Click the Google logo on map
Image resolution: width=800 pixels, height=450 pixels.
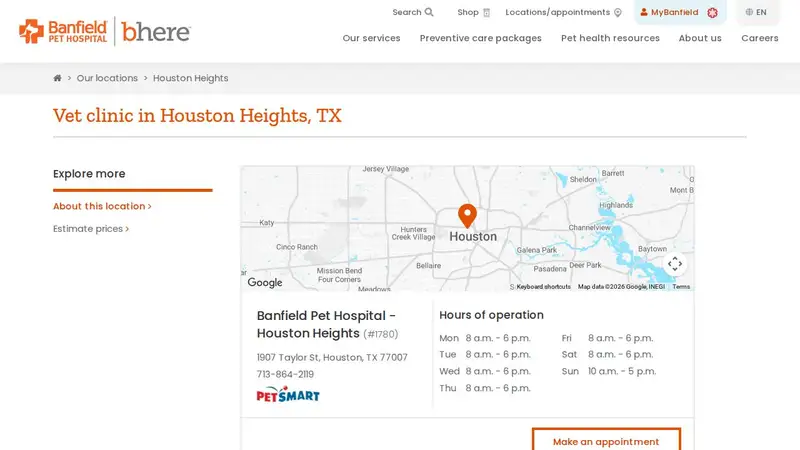[265, 282]
